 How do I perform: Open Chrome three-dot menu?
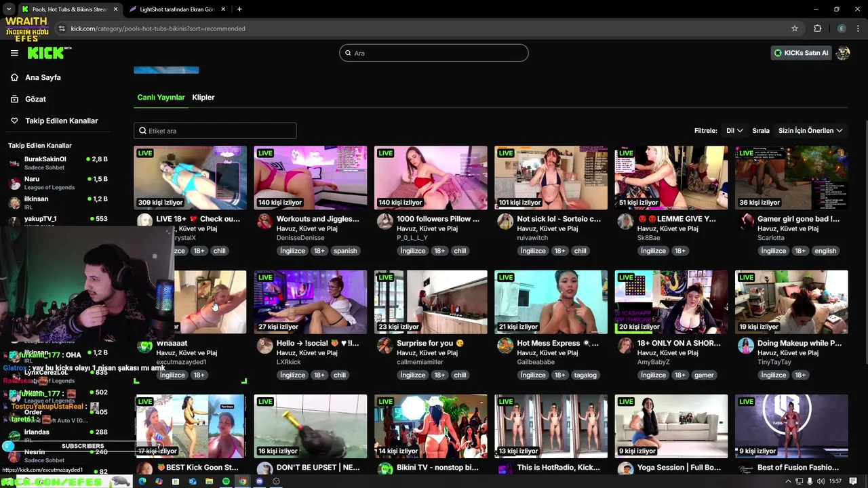[857, 28]
